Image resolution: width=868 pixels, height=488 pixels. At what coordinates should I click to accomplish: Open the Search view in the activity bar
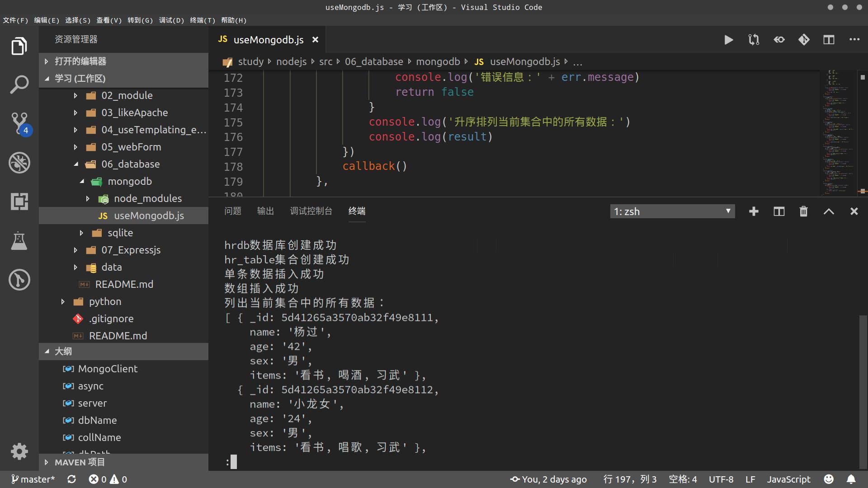19,84
